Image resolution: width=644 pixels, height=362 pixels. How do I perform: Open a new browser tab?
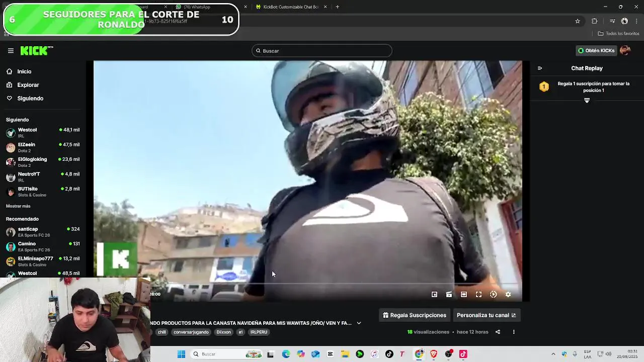pyautogui.click(x=337, y=7)
